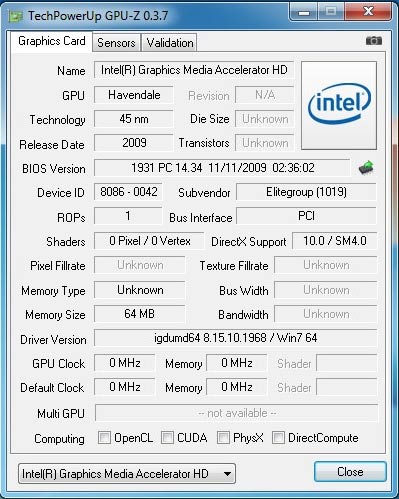This screenshot has height=499, width=399.
Task: Click the Default Clock value 0 MHz
Action: pyautogui.click(x=125, y=387)
